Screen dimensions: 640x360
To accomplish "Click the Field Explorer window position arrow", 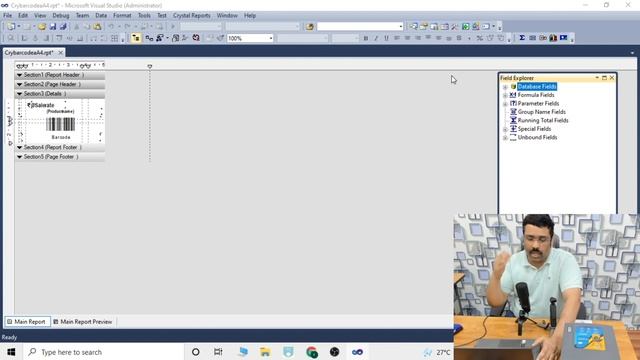I will [597, 78].
